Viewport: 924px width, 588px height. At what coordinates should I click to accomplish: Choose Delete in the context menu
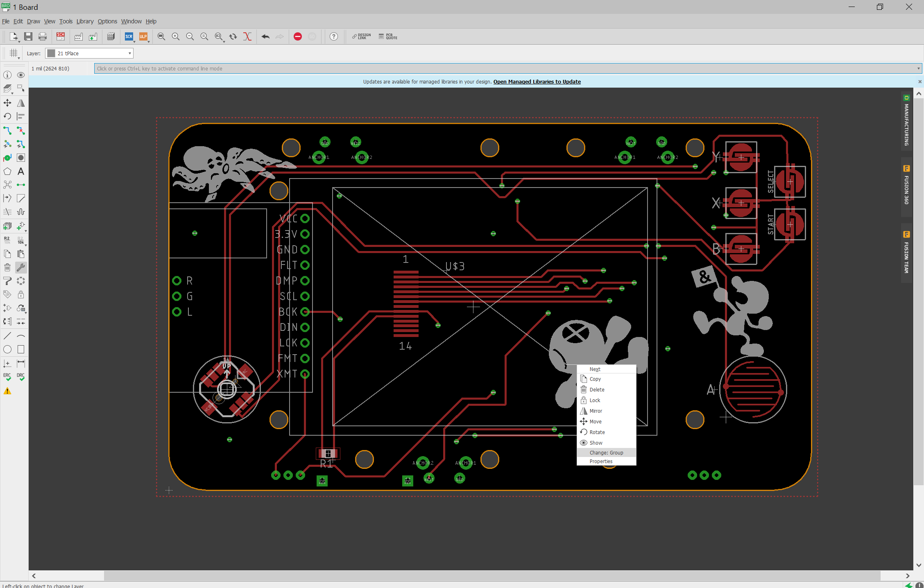pyautogui.click(x=607, y=389)
